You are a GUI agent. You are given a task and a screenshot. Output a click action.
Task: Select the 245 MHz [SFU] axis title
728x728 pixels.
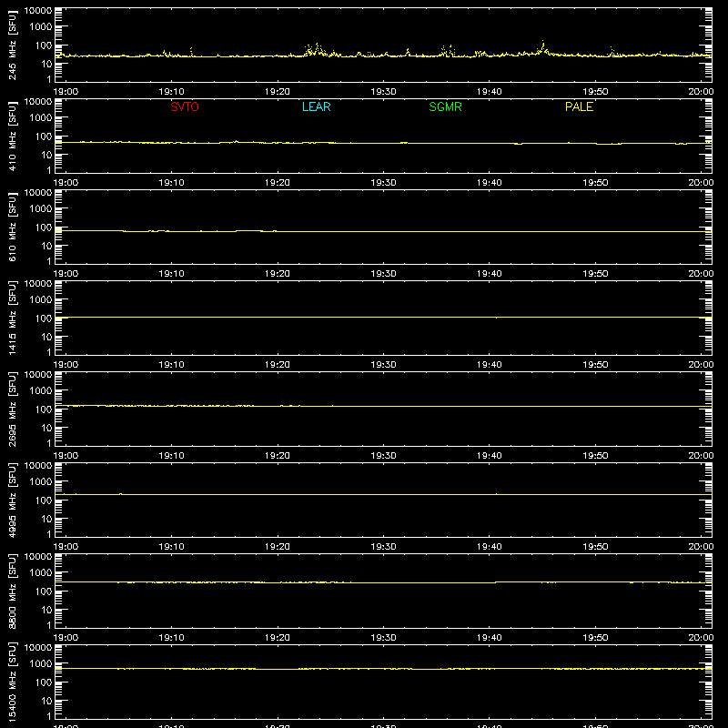click(13, 45)
